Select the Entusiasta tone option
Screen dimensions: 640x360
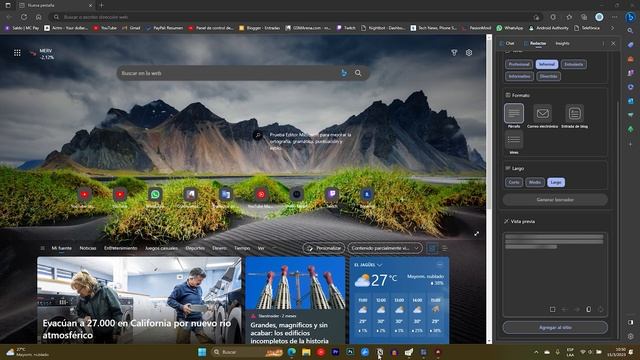click(x=573, y=64)
